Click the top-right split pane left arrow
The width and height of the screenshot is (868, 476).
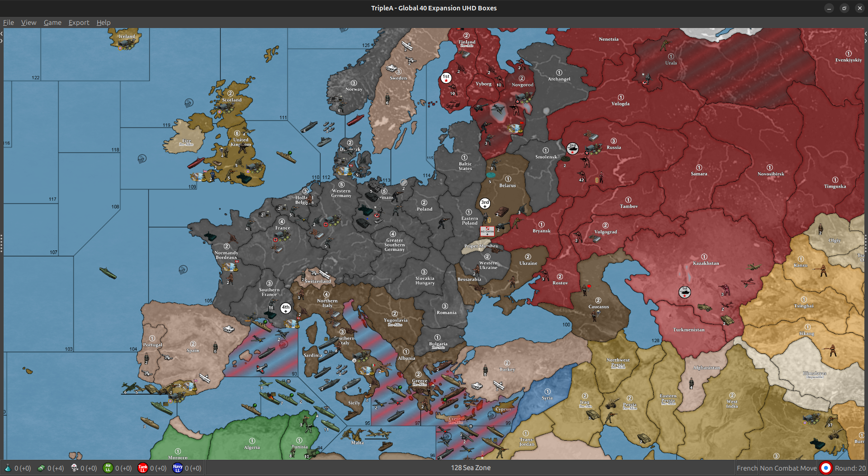pyautogui.click(x=866, y=33)
